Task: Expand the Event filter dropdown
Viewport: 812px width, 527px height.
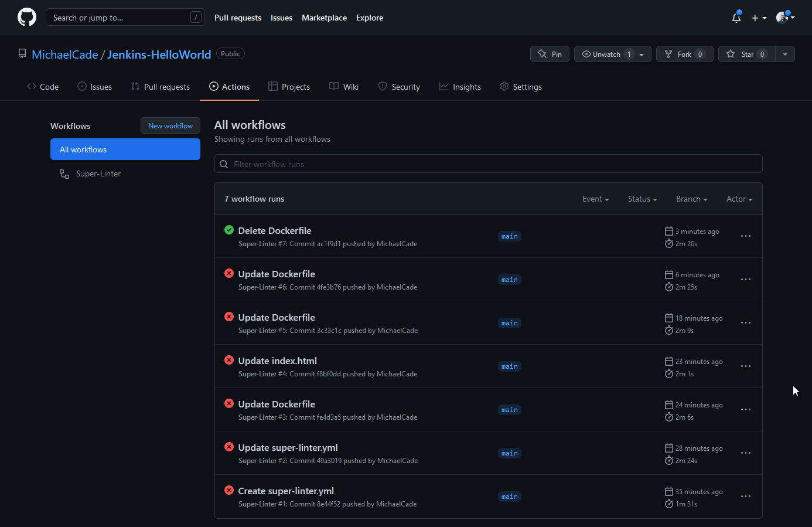Action: click(595, 199)
